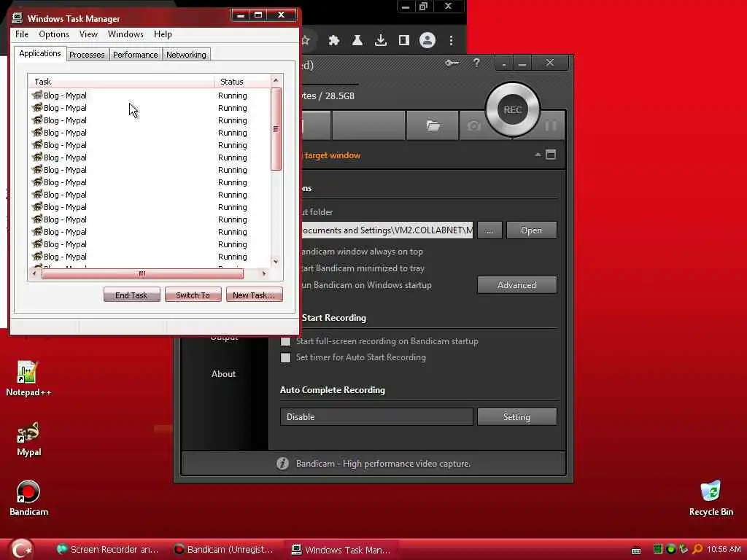Switch to the Processes tab

point(87,55)
